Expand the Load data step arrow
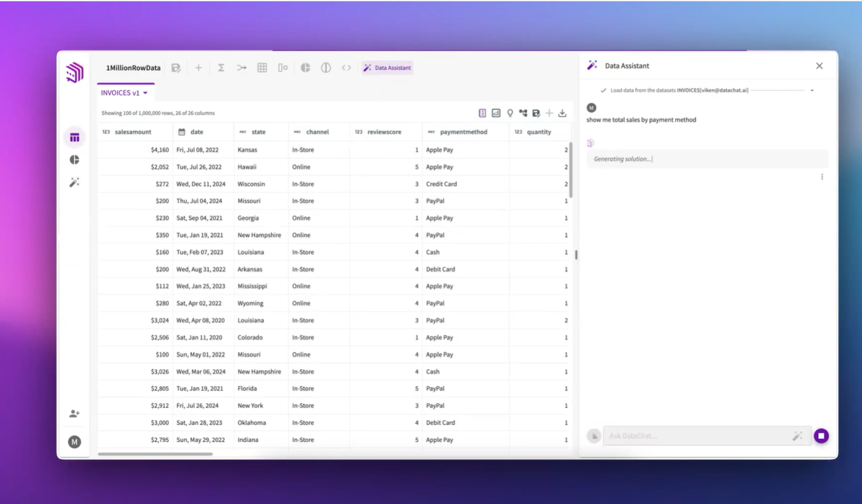Screen dimensions: 862x504 tap(812, 91)
